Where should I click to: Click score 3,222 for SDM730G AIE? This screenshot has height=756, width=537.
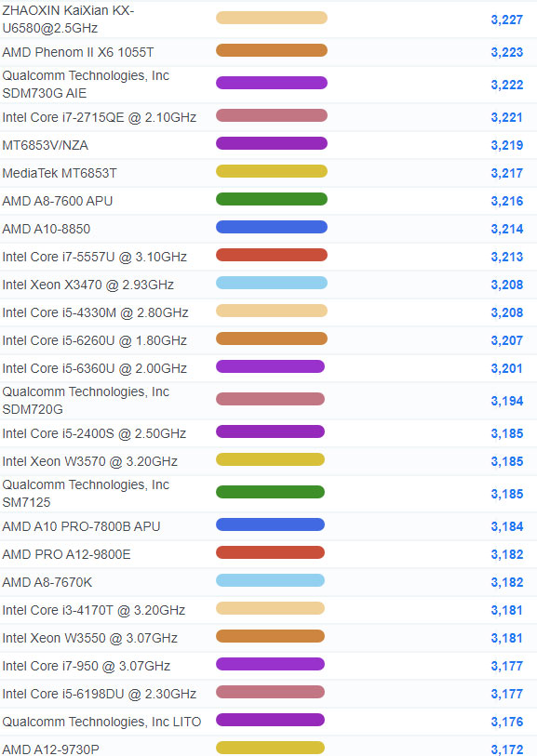(x=507, y=85)
